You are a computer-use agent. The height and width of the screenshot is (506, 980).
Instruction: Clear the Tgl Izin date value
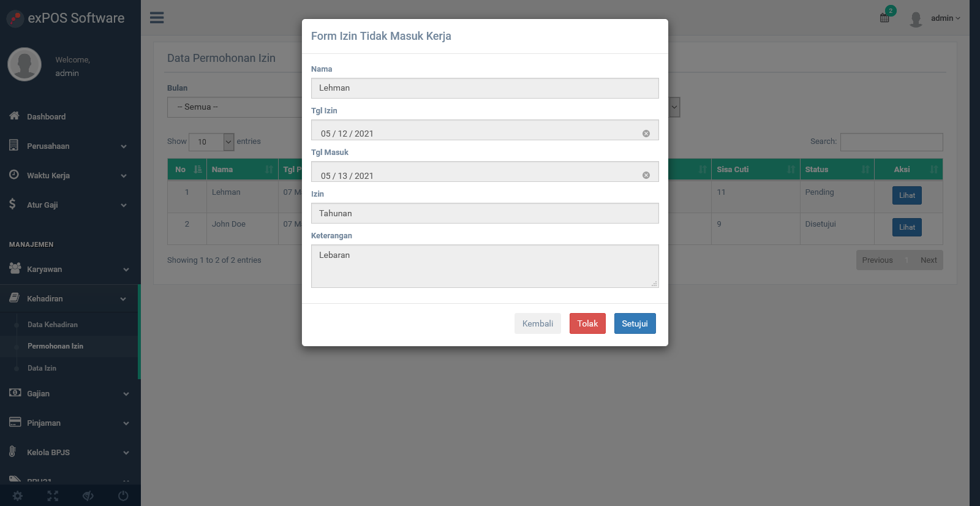point(646,134)
